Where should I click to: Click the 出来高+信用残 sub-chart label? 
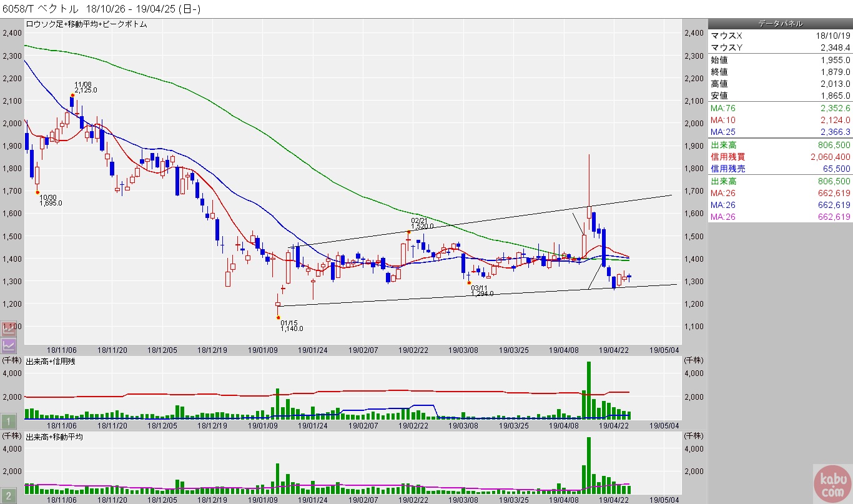click(x=51, y=361)
